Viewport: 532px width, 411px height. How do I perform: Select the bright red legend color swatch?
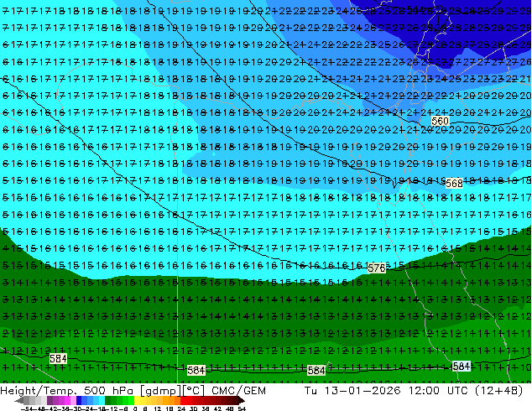coord(183,400)
